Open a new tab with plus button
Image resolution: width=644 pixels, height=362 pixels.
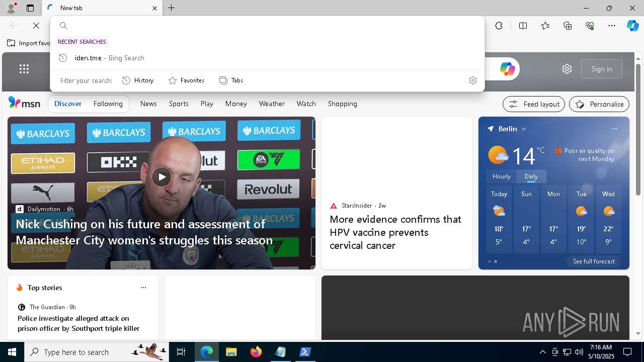coord(172,8)
